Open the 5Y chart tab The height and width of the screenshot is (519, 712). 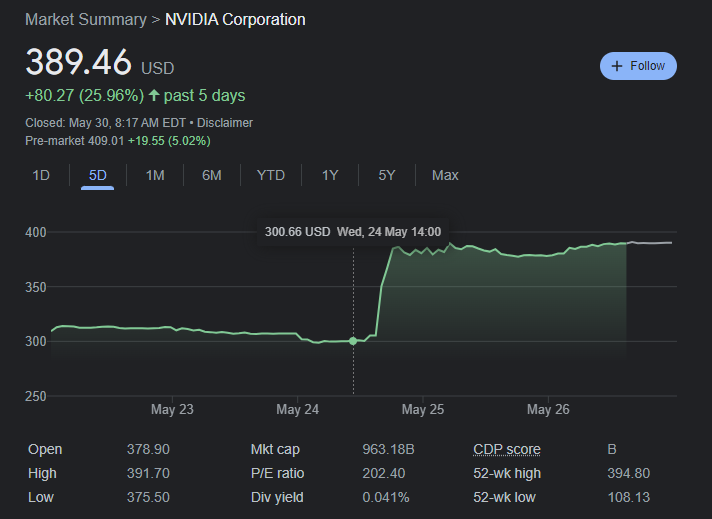(387, 175)
